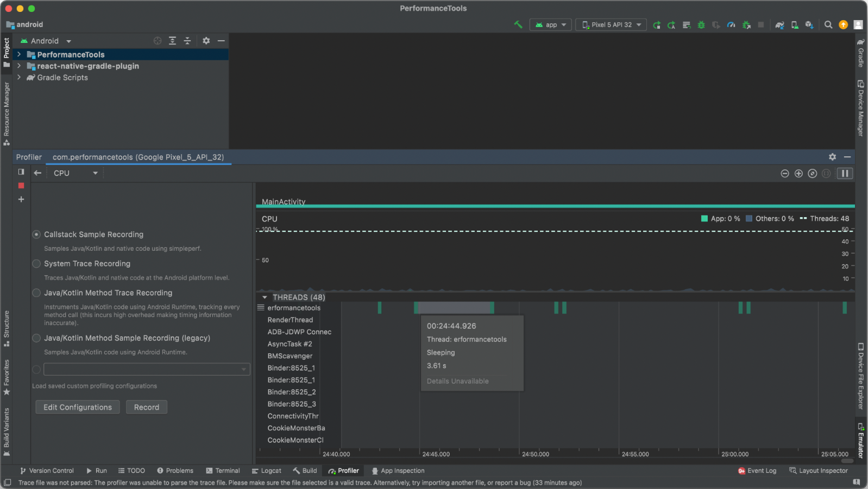Select the AsyncTask #2 thread row

click(x=290, y=344)
